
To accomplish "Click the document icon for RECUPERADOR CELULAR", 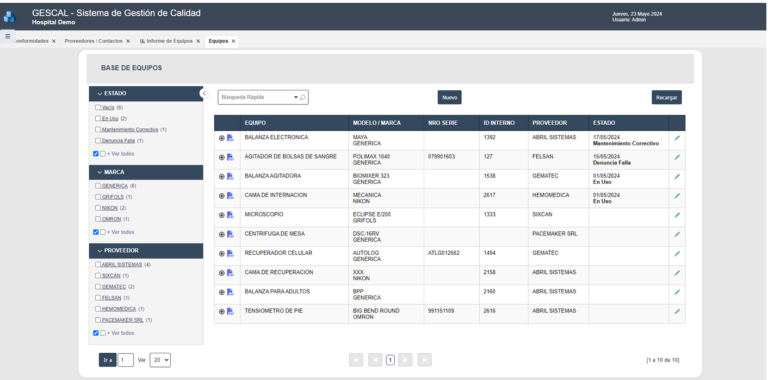I will (x=230, y=254).
